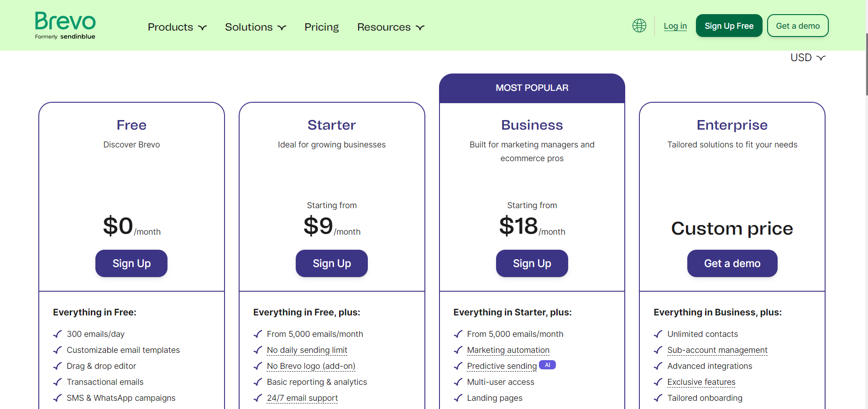Click the Log in link
This screenshot has width=868, height=409.
675,26
